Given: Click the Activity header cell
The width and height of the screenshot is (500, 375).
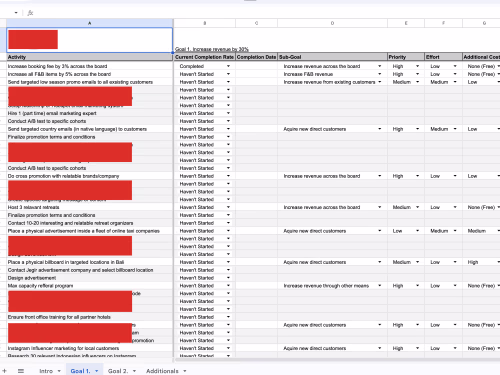Looking at the screenshot, I should tap(89, 57).
